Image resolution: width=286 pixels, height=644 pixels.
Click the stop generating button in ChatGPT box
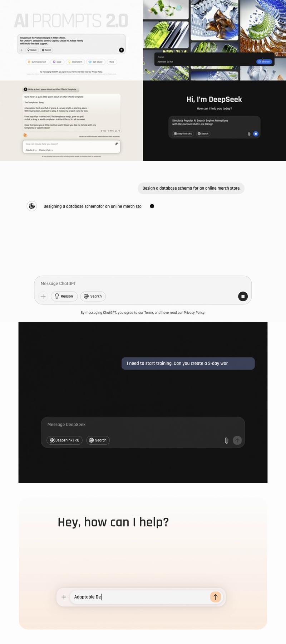pos(243,296)
